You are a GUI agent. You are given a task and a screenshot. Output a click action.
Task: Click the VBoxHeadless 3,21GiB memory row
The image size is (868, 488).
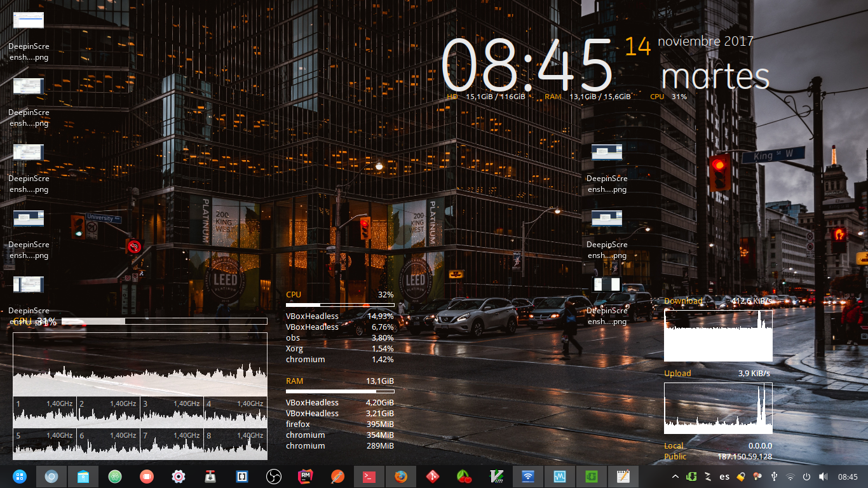340,413
